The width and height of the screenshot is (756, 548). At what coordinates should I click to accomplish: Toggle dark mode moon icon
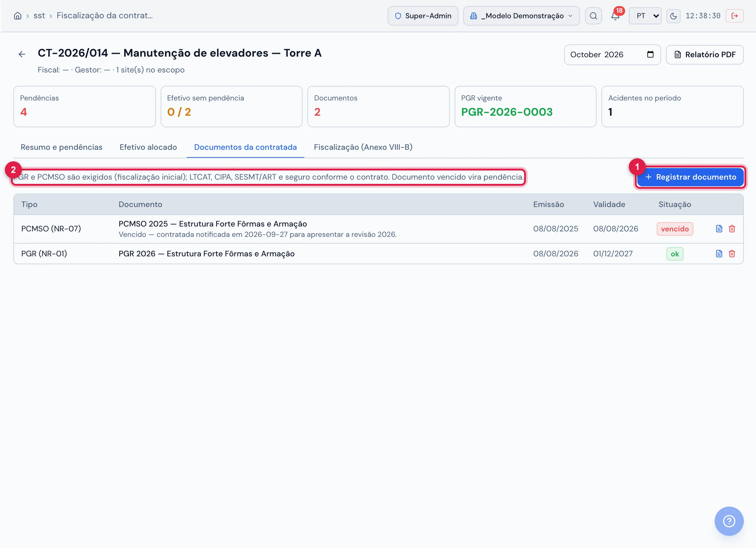pos(673,16)
